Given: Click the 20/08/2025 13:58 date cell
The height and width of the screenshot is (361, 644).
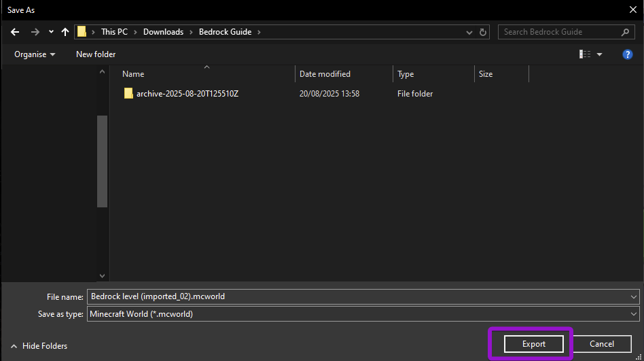Looking at the screenshot, I should click(x=329, y=94).
